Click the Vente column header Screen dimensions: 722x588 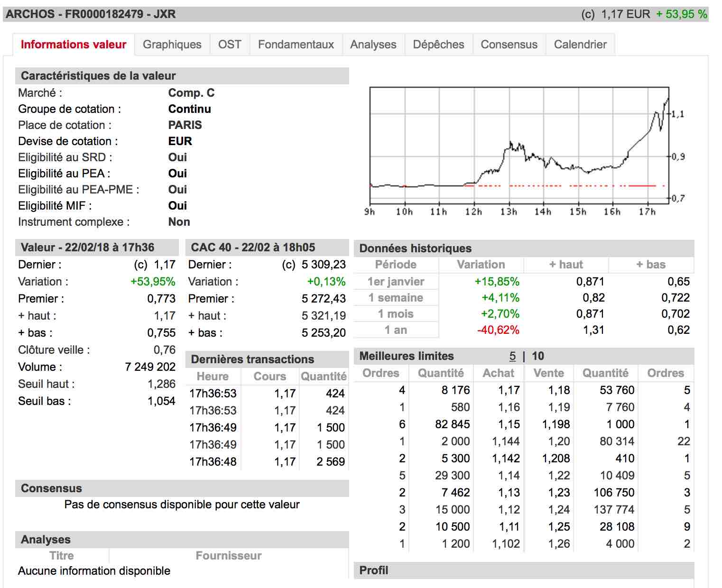pos(548,373)
